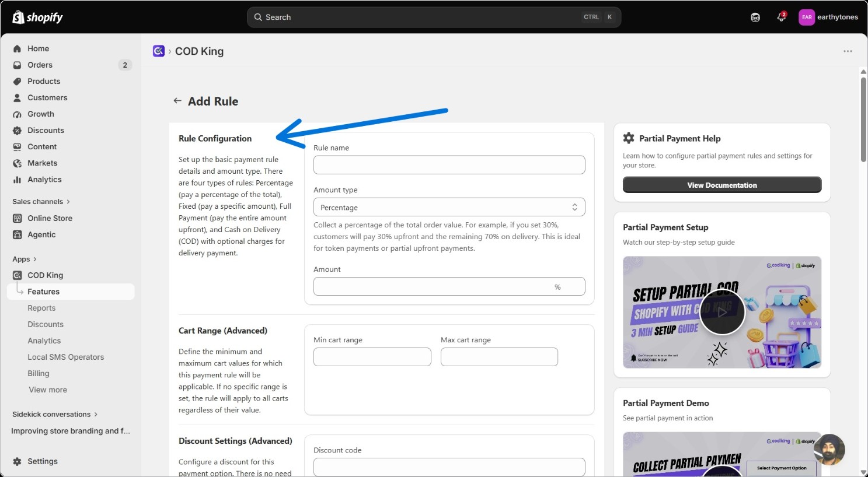Open the Markets page
Screen dimensions: 868x477
pyautogui.click(x=43, y=163)
